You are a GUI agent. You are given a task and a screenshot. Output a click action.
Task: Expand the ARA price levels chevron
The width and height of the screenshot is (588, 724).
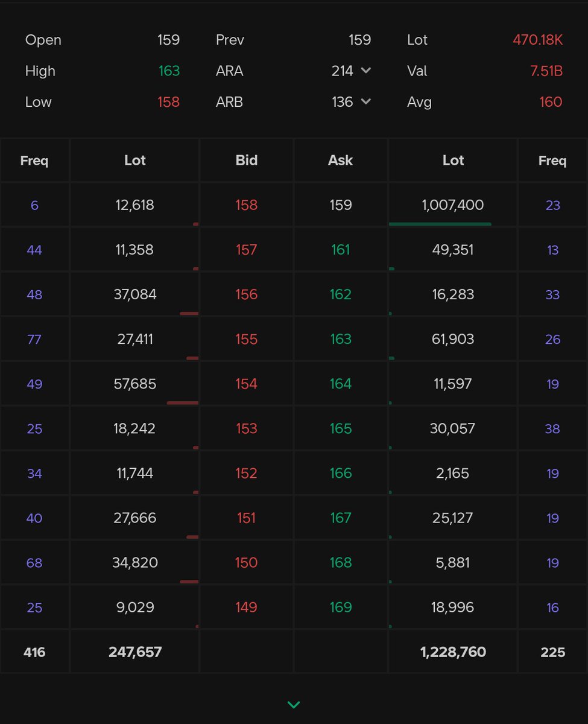(x=365, y=71)
